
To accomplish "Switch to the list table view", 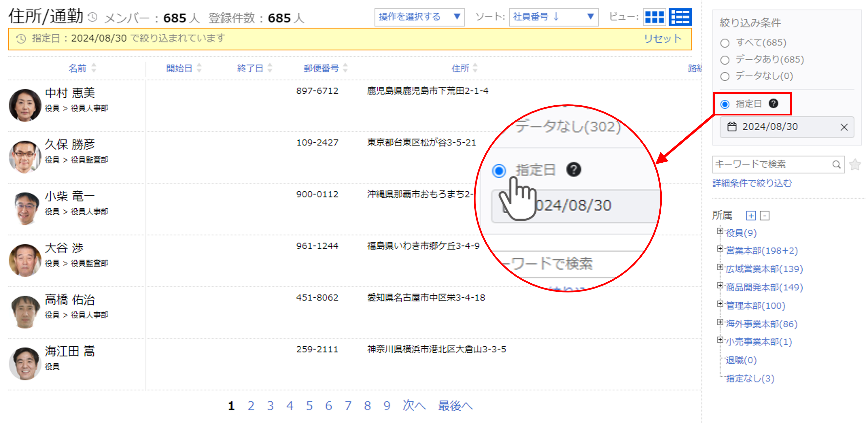I will tap(680, 17).
